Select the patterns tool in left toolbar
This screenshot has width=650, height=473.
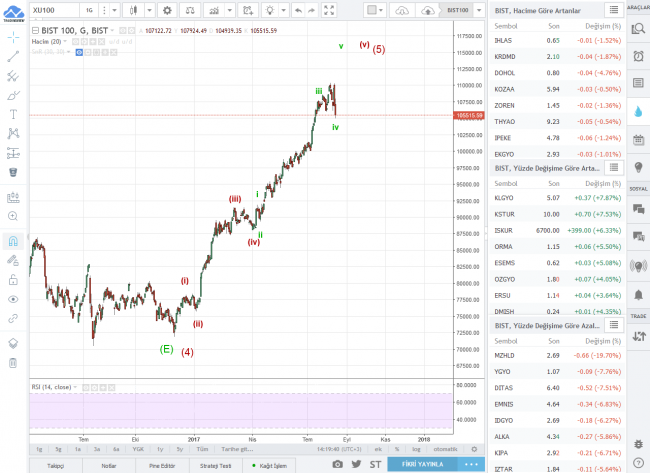(13, 133)
